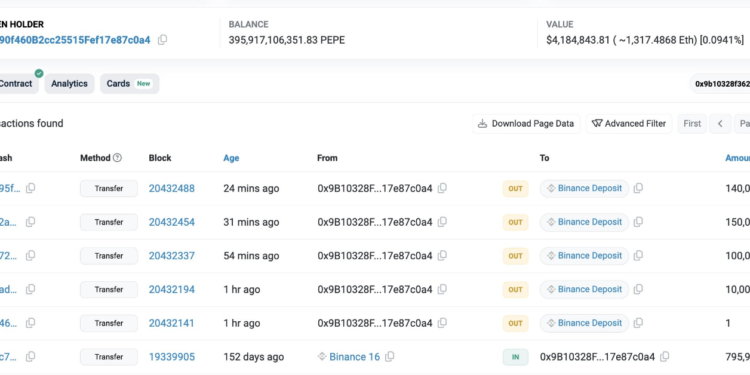Copy Binance Deposit address in the block 20432488 row

(638, 188)
